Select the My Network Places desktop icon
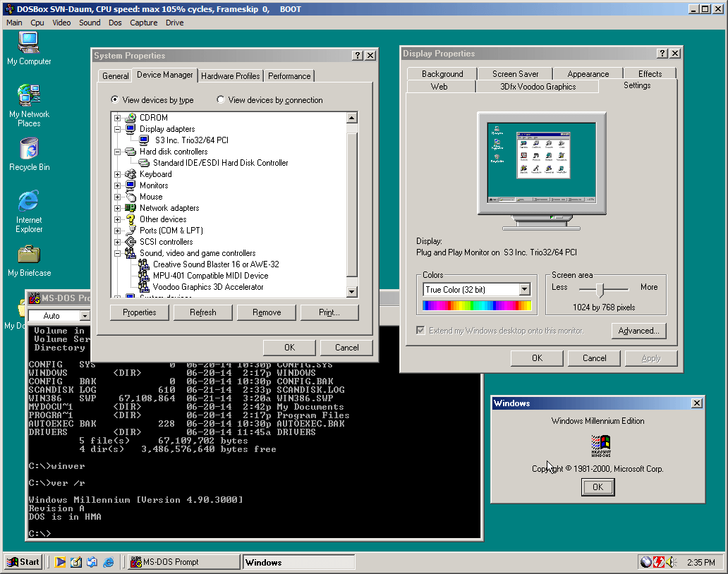This screenshot has height=574, width=728. pos(29,106)
